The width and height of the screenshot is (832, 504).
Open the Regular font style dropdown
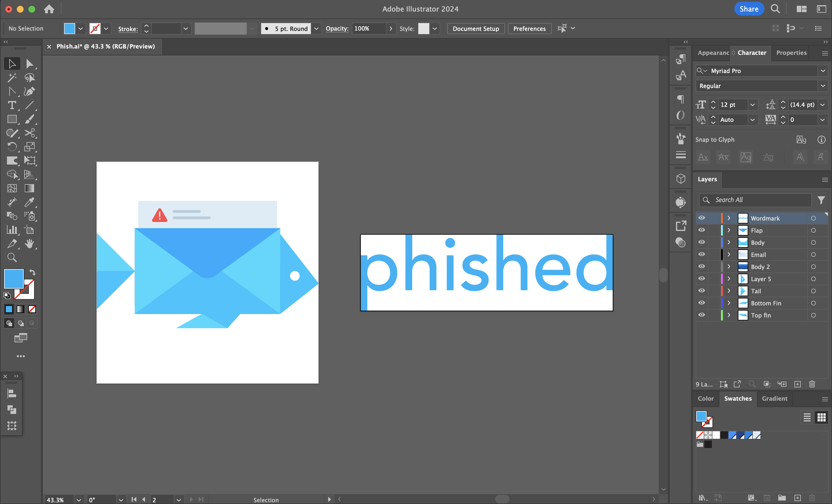click(x=822, y=86)
